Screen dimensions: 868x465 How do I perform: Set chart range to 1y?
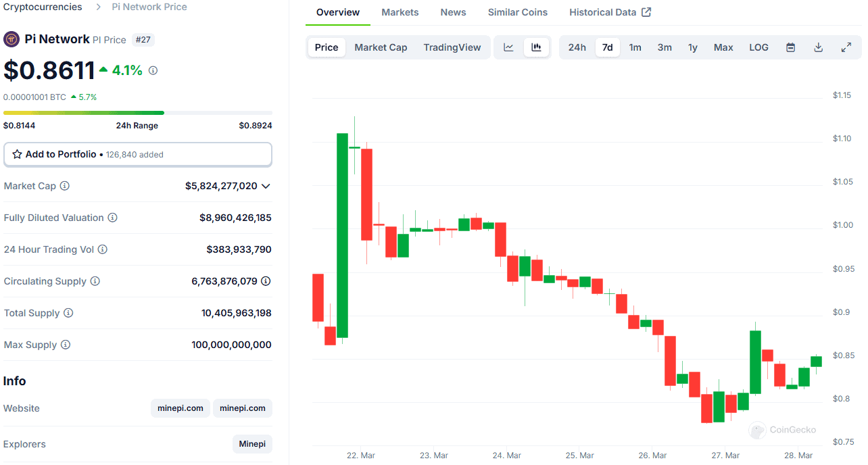[x=693, y=47]
